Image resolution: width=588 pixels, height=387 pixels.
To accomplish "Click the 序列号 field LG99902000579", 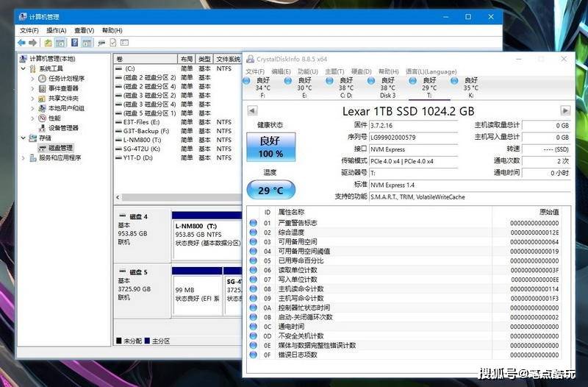I will point(414,138).
